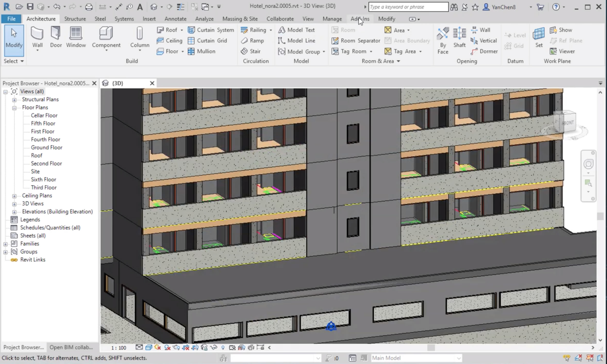Toggle Reveal Hidden Elements lightbulb
Screen dimensions: 607x364
pyautogui.click(x=223, y=347)
